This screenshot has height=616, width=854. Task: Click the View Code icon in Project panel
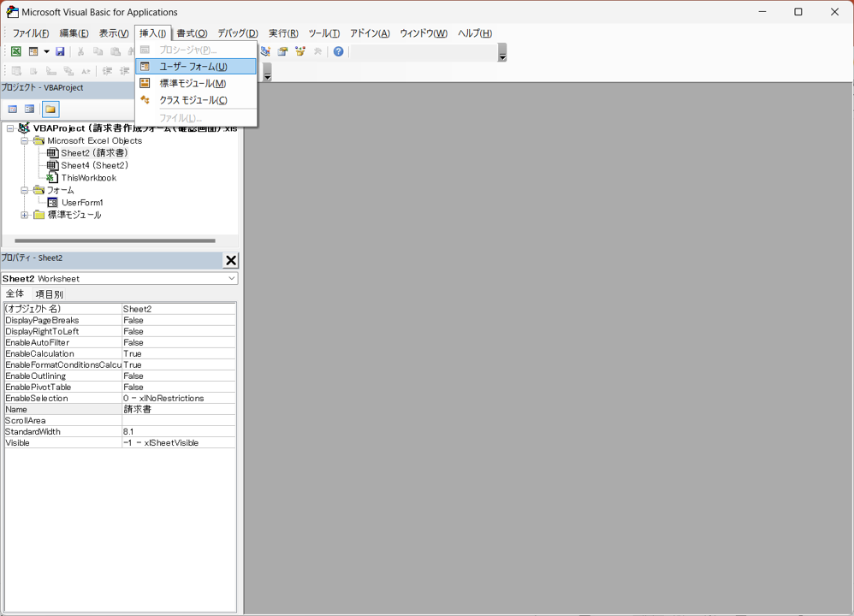13,110
